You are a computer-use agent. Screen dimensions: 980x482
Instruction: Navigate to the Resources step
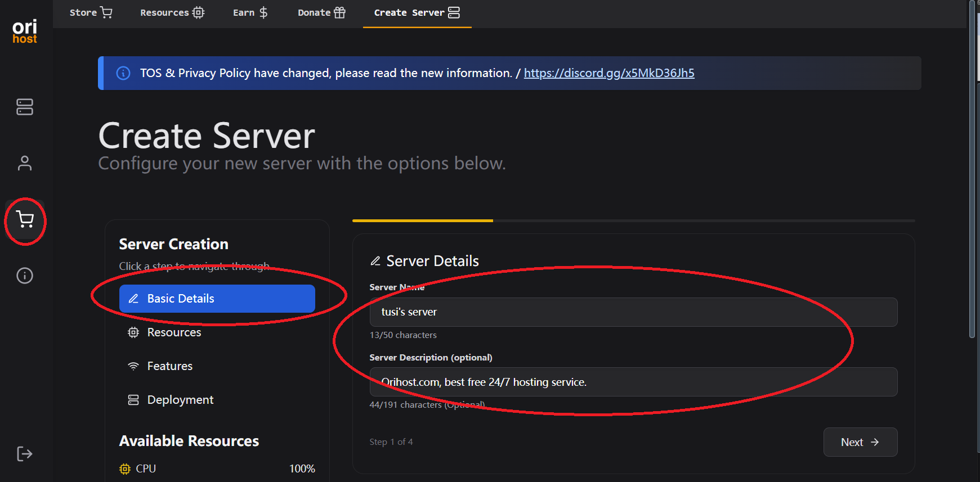[174, 332]
